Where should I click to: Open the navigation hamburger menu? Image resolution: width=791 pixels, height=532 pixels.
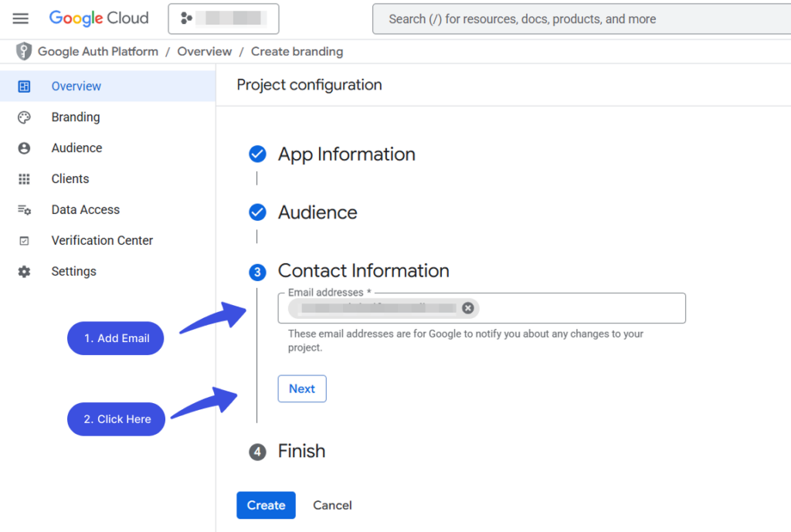pyautogui.click(x=20, y=19)
